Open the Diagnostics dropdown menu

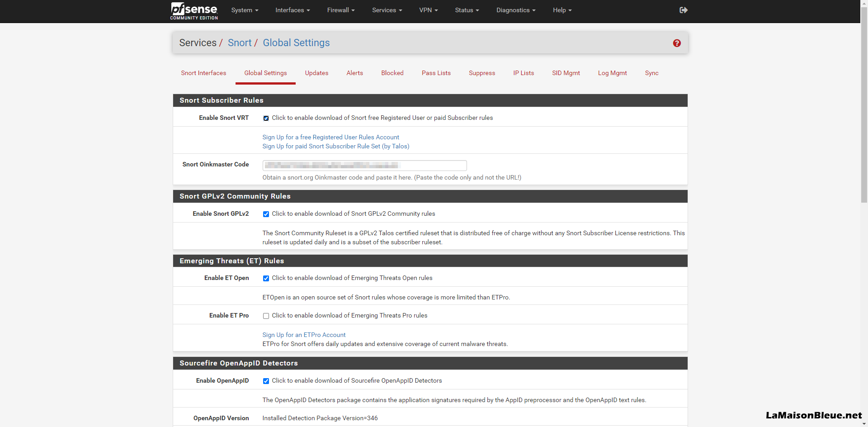click(516, 10)
